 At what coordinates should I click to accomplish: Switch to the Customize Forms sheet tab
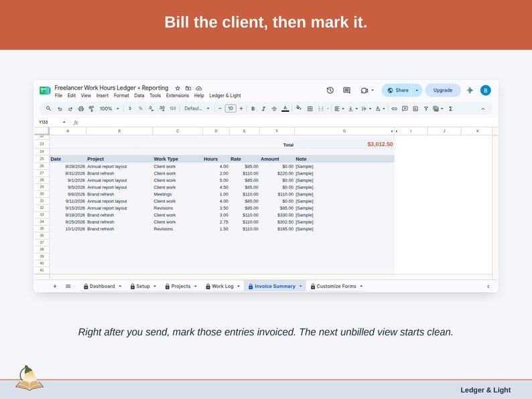point(336,286)
